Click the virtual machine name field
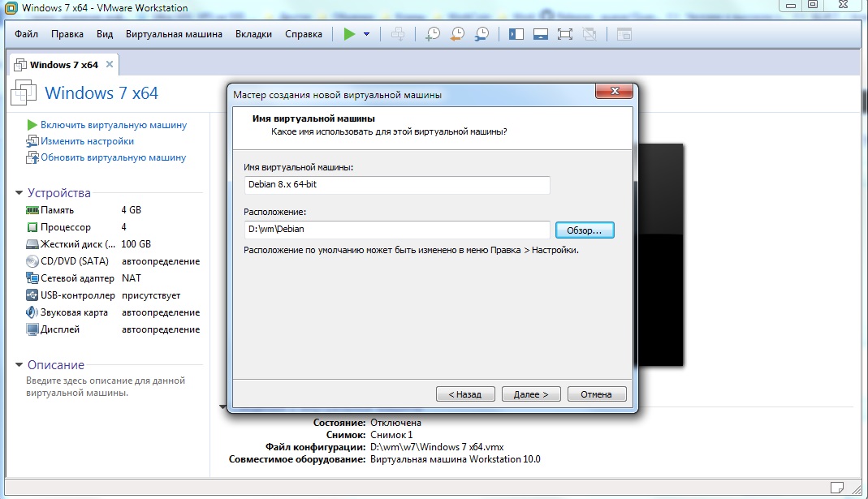This screenshot has height=499, width=868. click(397, 185)
